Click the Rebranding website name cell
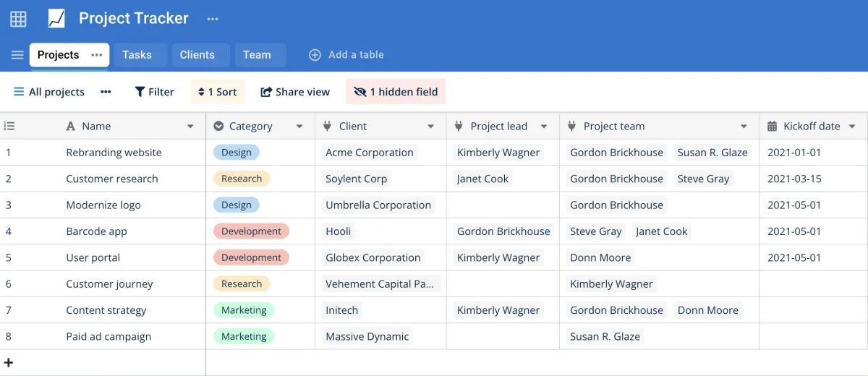The width and height of the screenshot is (868, 376). (x=114, y=153)
